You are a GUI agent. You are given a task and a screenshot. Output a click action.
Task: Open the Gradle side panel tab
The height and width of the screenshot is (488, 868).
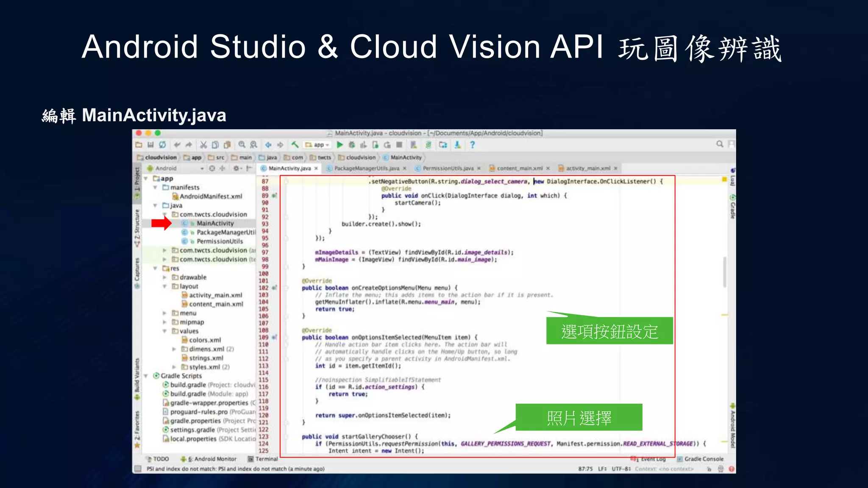pos(732,207)
